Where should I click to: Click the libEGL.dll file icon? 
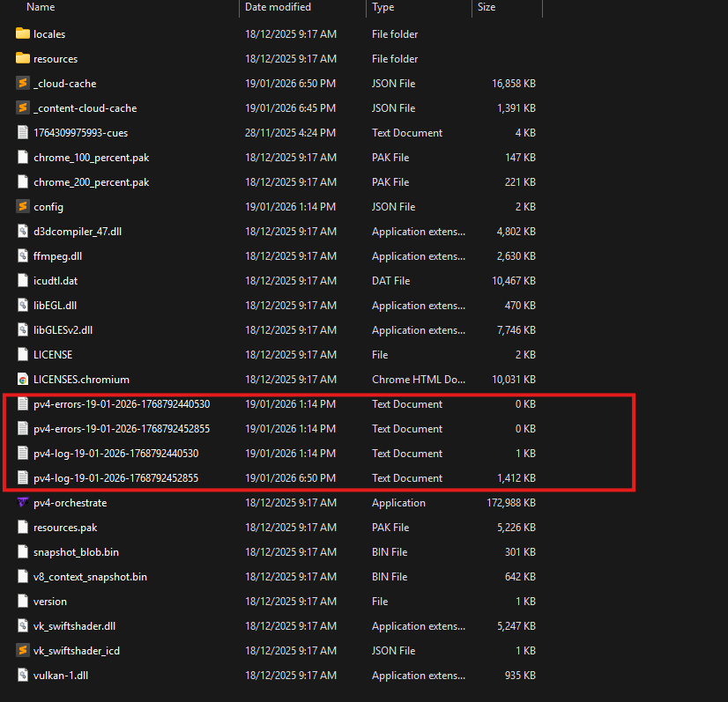pos(23,305)
